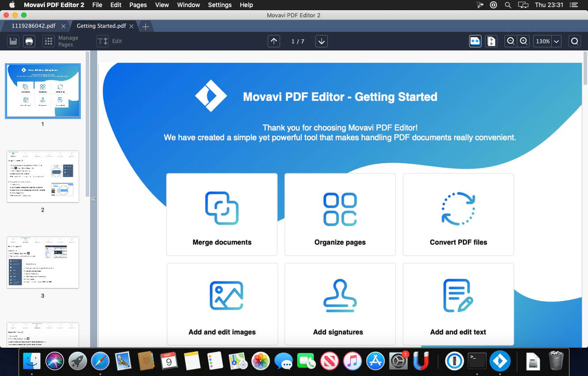Click the Movavi logo in document header
Viewport: 588px width, 376px height.
coord(211,96)
